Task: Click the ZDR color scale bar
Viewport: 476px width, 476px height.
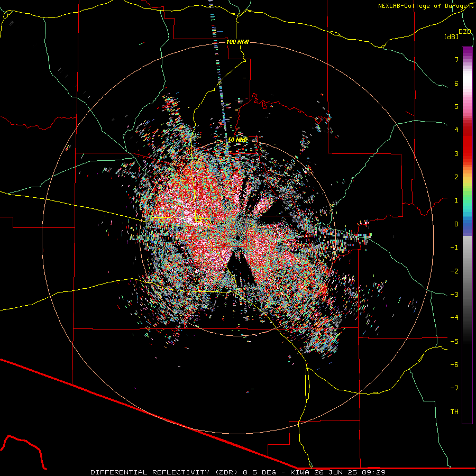Action: tap(467, 235)
